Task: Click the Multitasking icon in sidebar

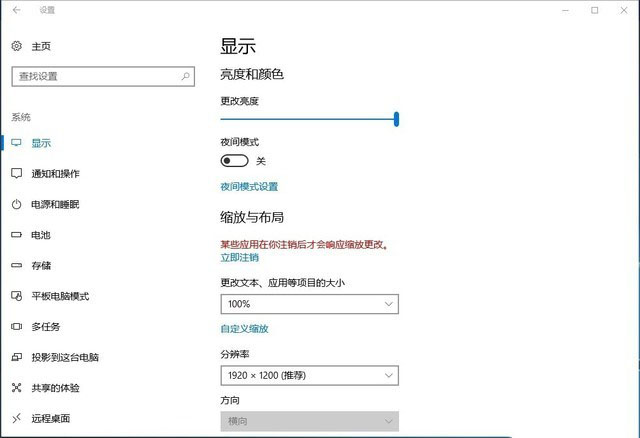Action: tap(16, 327)
